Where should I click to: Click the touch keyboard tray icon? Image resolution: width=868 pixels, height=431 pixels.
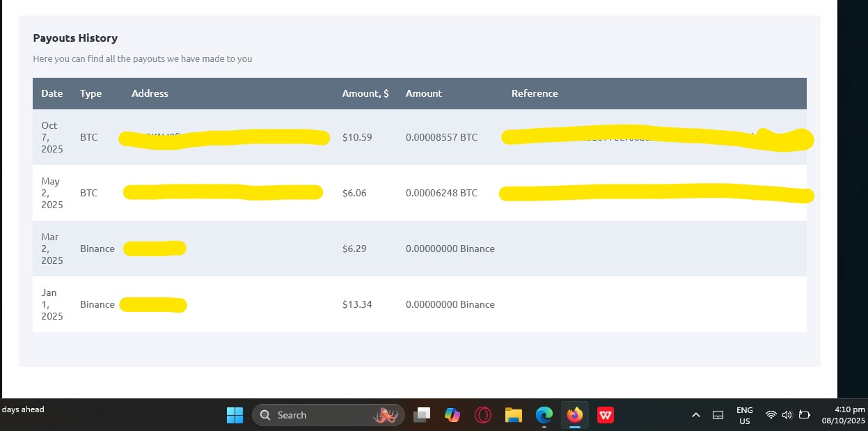[718, 415]
